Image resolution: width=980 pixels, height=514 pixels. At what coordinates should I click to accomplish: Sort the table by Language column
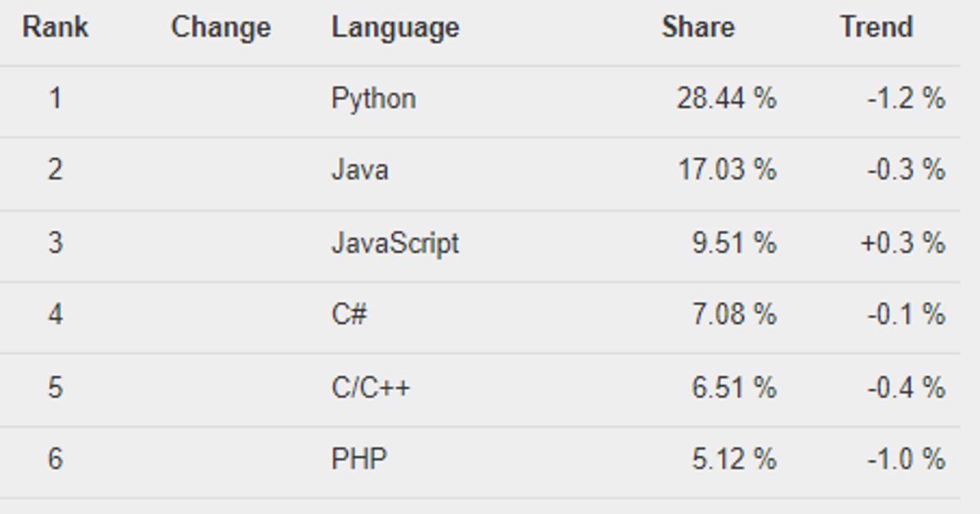395,27
